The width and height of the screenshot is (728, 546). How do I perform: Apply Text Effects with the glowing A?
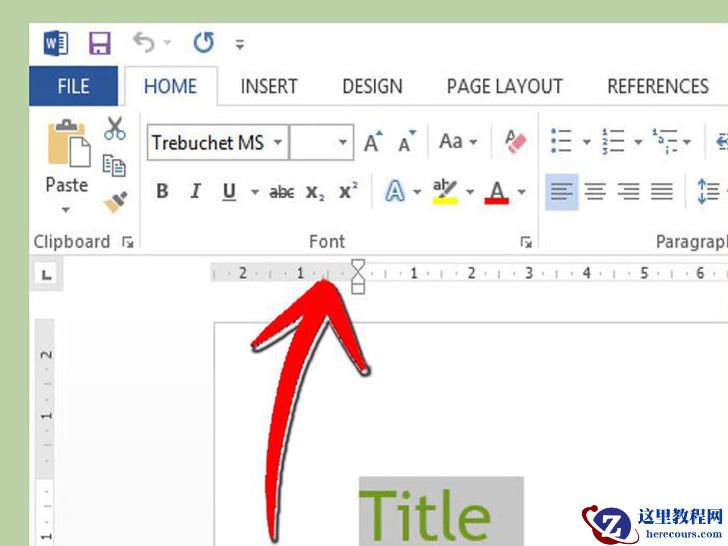(x=395, y=191)
